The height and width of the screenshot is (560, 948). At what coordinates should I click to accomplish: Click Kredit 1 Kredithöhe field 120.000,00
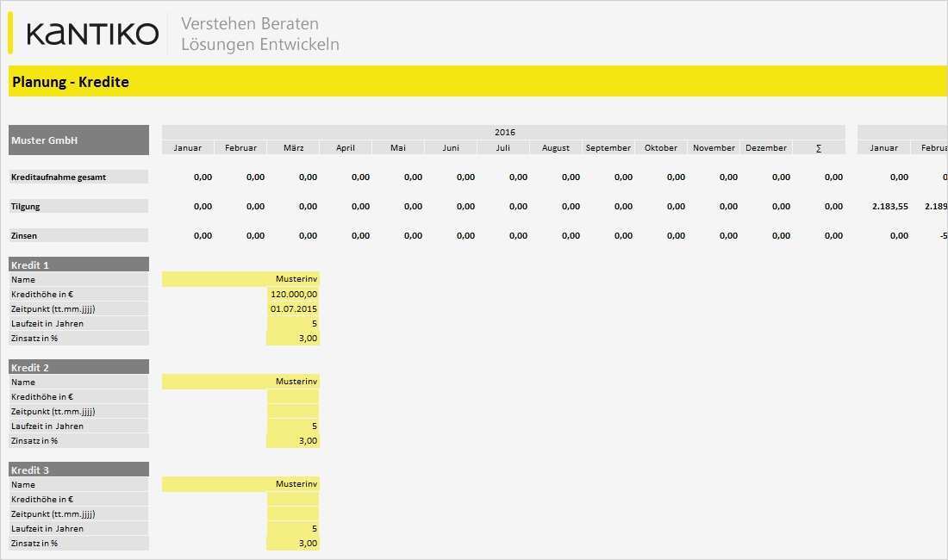pos(293,294)
